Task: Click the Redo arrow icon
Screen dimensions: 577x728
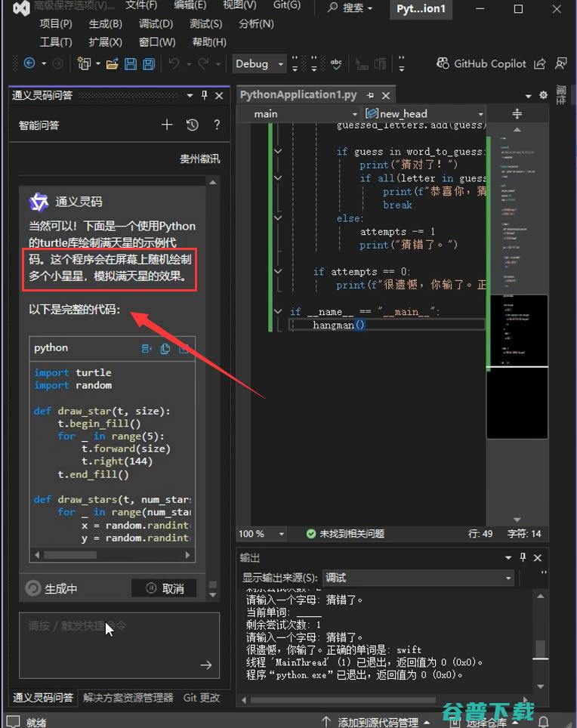Action: point(203,63)
